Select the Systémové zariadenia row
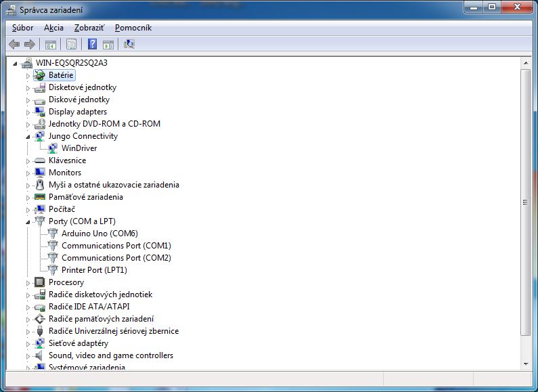 (x=87, y=366)
